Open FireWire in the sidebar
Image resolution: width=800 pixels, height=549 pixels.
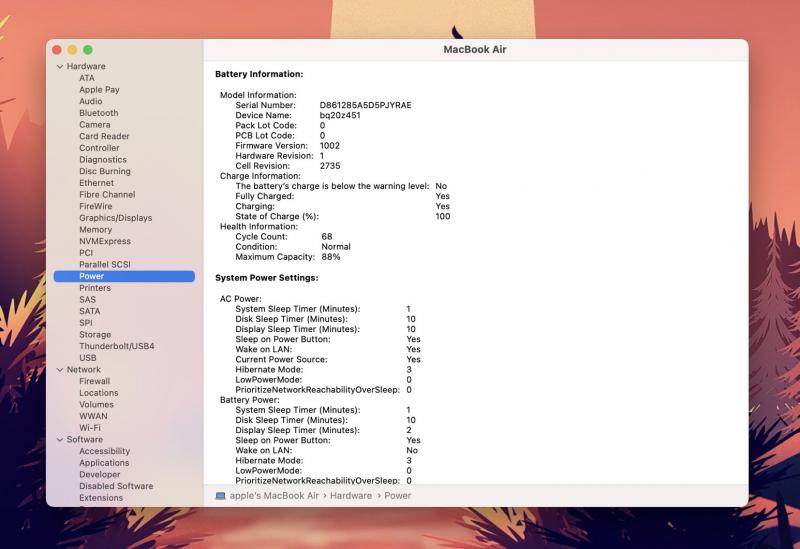point(95,206)
